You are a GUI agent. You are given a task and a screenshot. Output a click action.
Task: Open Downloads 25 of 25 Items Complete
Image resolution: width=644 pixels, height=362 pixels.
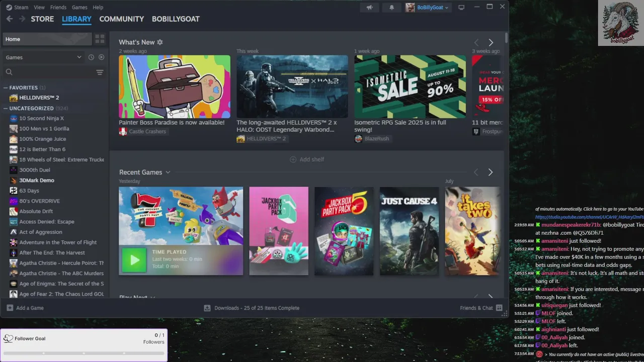tap(257, 308)
